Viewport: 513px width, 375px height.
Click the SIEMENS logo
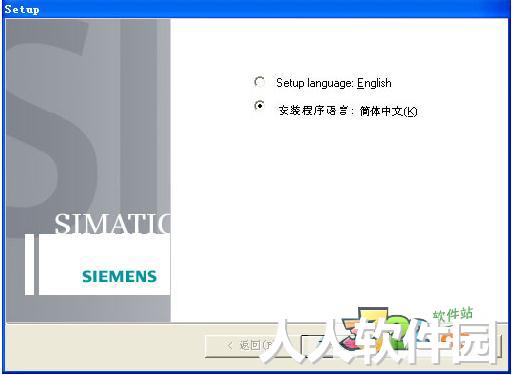coord(119,277)
